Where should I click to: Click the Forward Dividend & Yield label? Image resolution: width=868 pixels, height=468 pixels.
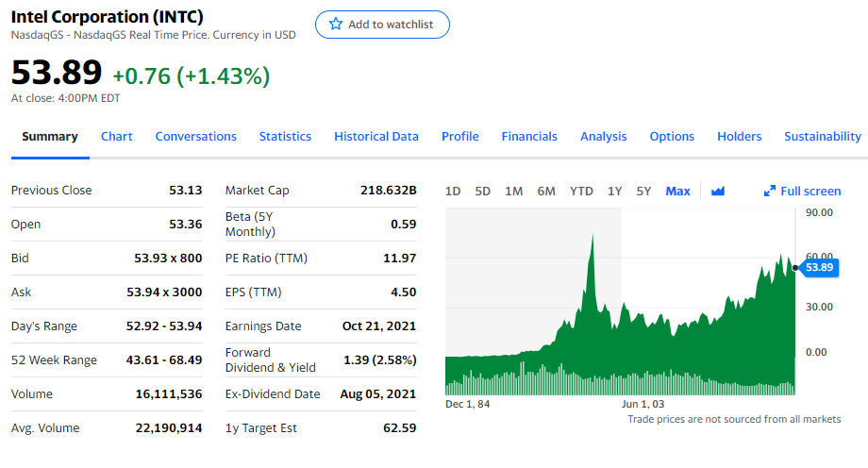(x=270, y=360)
